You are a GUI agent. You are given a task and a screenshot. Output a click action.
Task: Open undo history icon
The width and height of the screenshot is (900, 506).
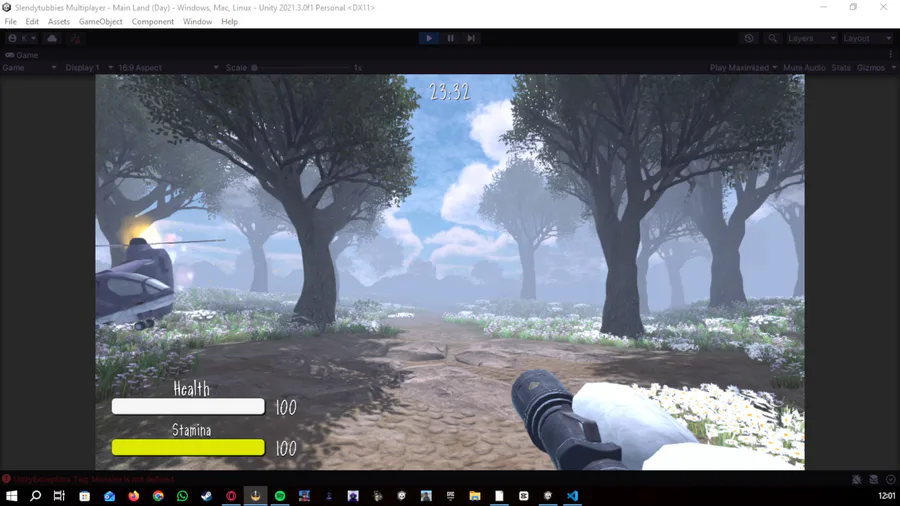(749, 38)
